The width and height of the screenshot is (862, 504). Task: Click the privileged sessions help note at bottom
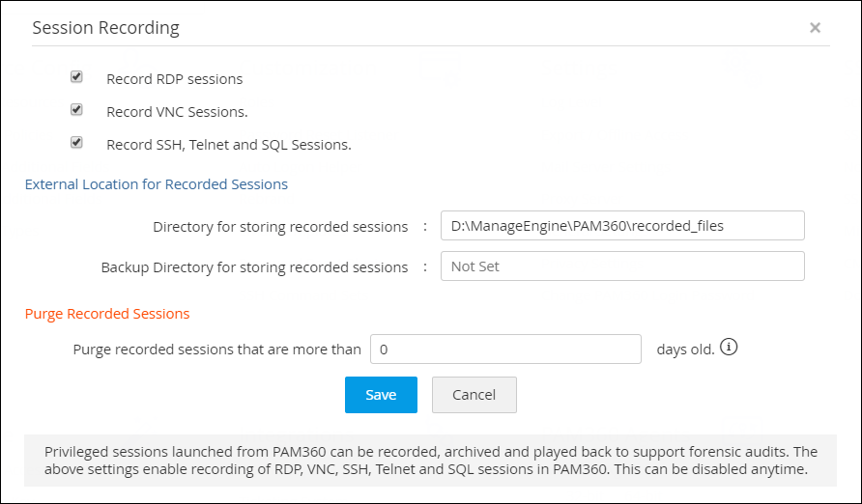click(430, 461)
